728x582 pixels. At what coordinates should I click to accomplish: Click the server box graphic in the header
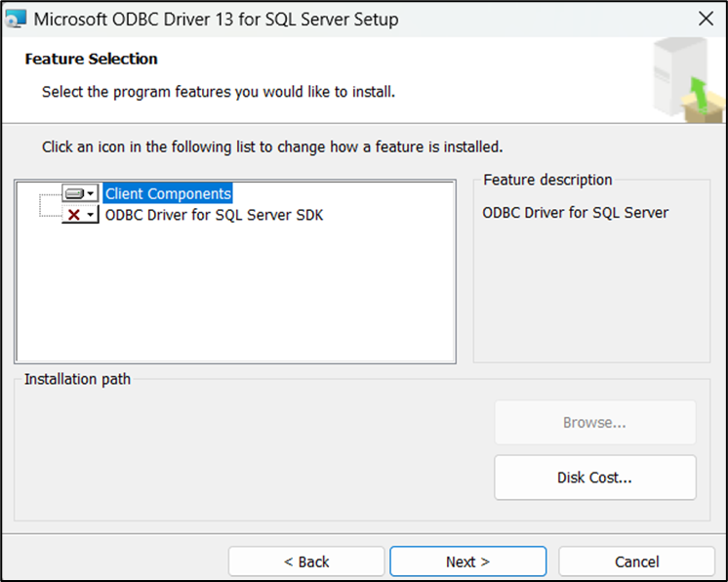682,80
